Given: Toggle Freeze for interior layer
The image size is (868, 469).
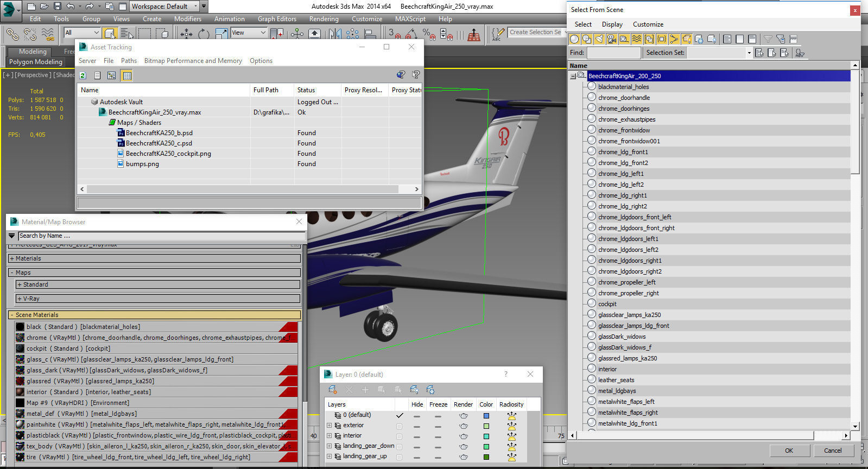Looking at the screenshot, I should click(x=438, y=436).
